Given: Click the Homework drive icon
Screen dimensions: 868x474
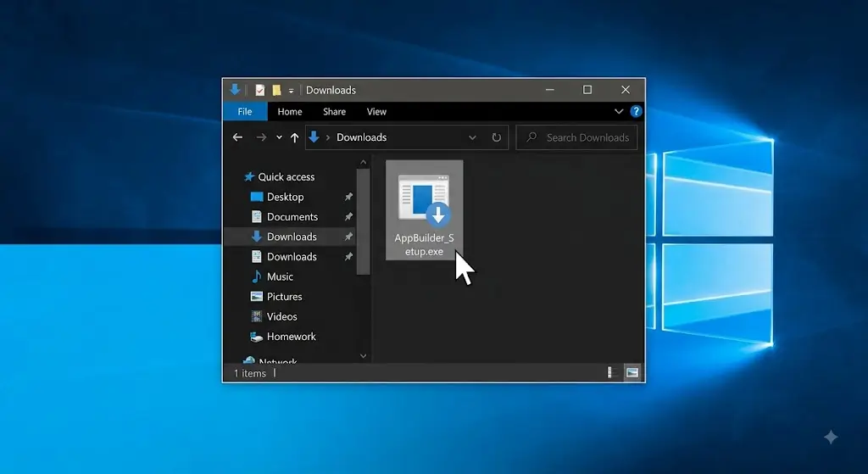Looking at the screenshot, I should [x=256, y=336].
